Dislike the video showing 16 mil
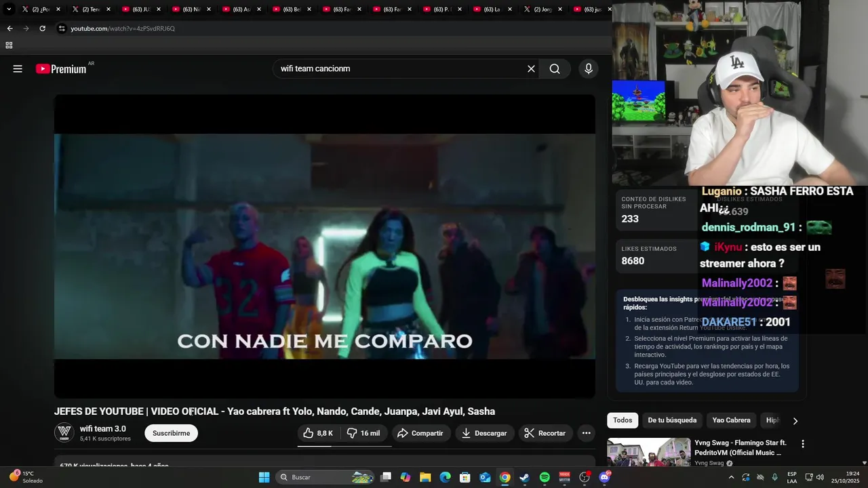This screenshot has height=488, width=868. pyautogui.click(x=364, y=433)
